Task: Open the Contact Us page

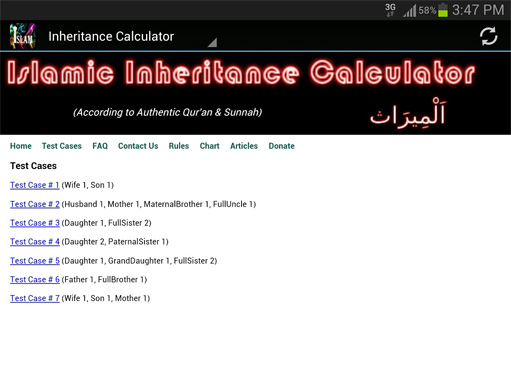Action: 138,146
